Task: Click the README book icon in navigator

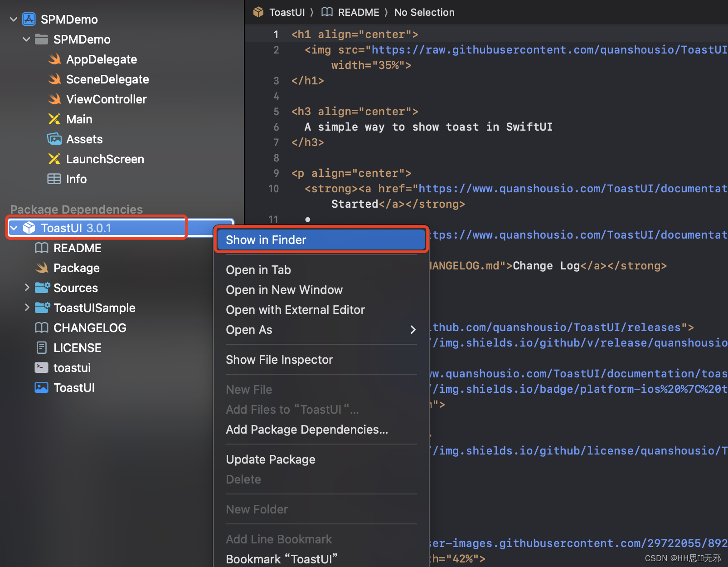Action: point(42,248)
